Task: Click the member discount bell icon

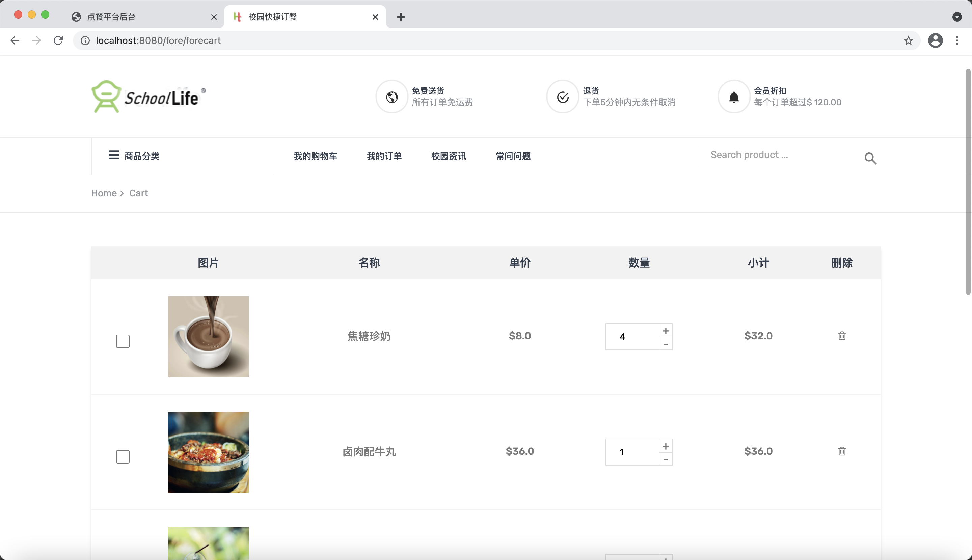Action: tap(734, 97)
